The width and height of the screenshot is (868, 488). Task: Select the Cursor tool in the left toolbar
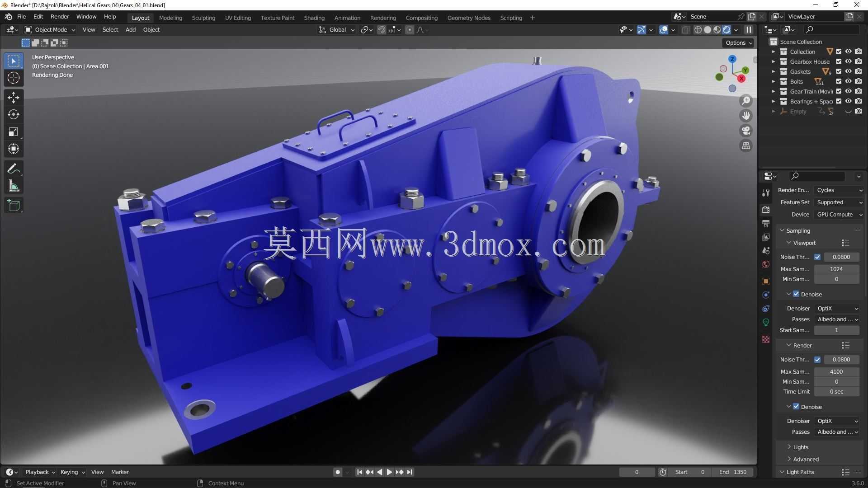[x=14, y=78]
